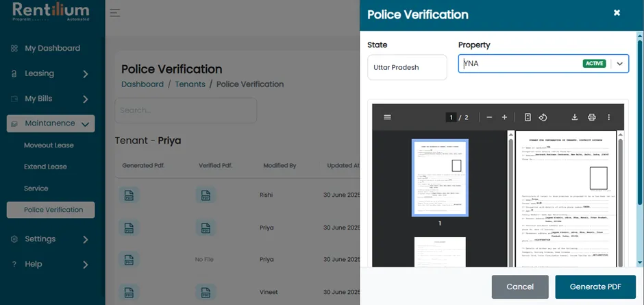Click 'Rishi' in Modified By column
This screenshot has width=644, height=305.
click(x=266, y=195)
